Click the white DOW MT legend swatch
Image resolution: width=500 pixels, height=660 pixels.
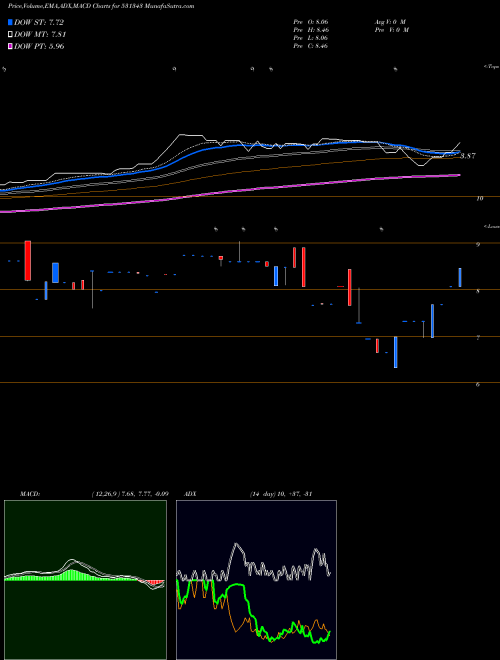pos(10,35)
